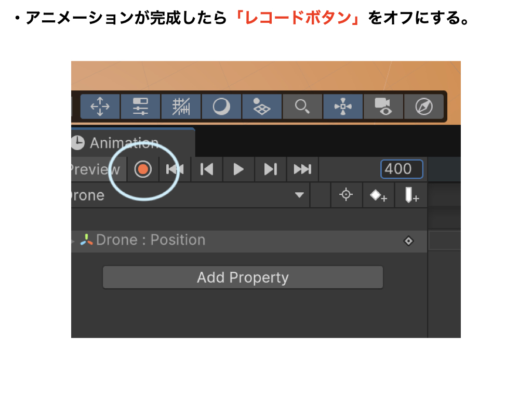This screenshot has width=532, height=399.
Task: Select the Animation tab
Action: (124, 143)
